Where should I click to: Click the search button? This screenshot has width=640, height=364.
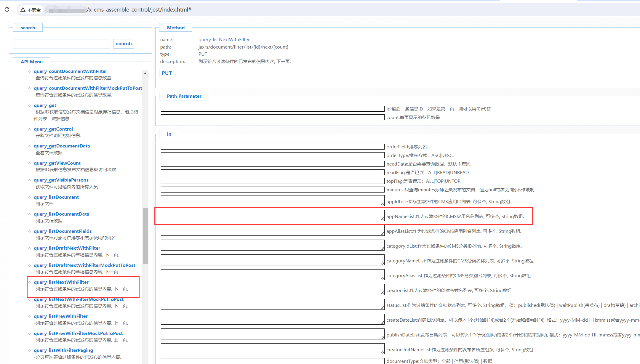[124, 44]
